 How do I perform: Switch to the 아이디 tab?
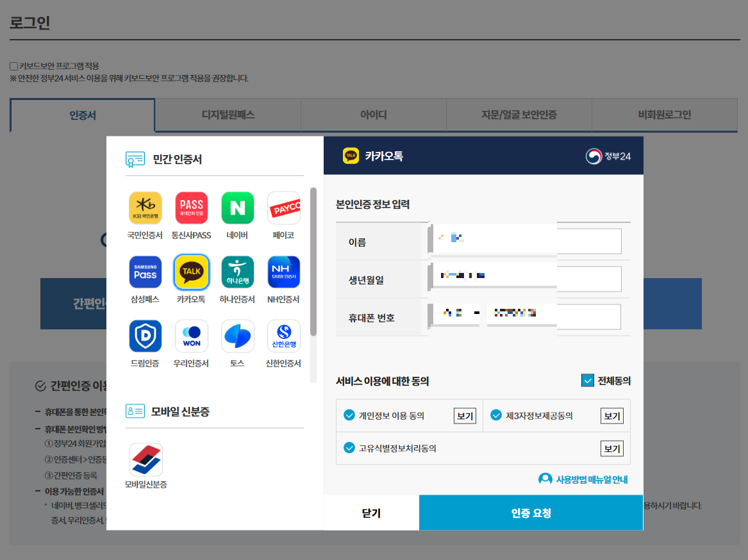point(374,115)
